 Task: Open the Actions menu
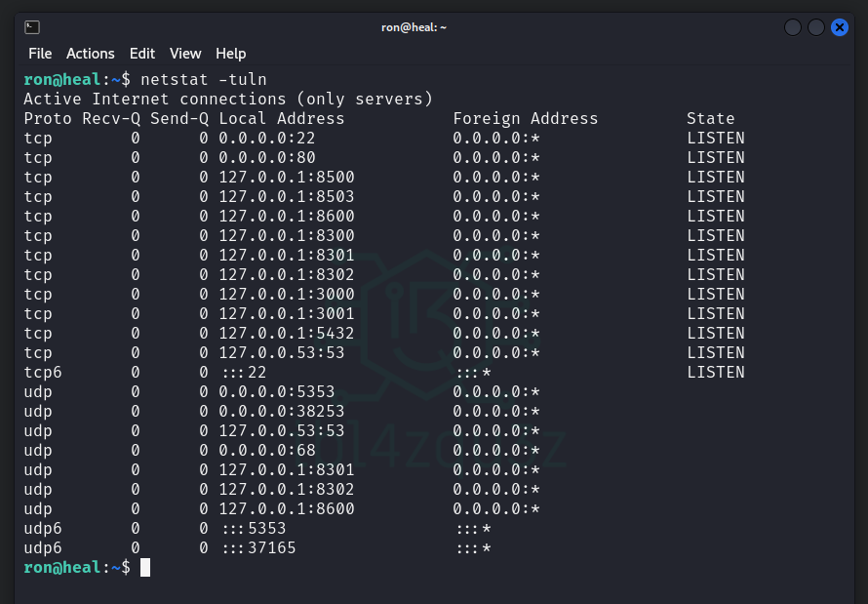coord(91,54)
